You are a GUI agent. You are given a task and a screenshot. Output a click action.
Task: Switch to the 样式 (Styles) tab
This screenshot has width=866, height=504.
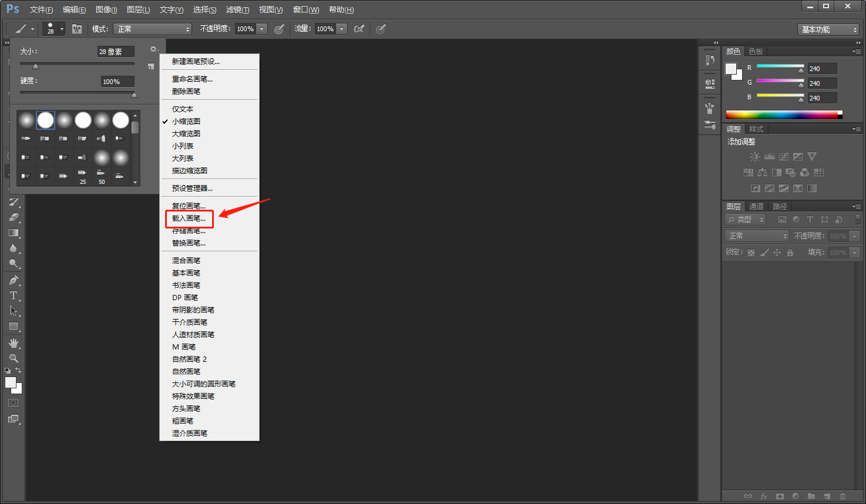pos(756,129)
